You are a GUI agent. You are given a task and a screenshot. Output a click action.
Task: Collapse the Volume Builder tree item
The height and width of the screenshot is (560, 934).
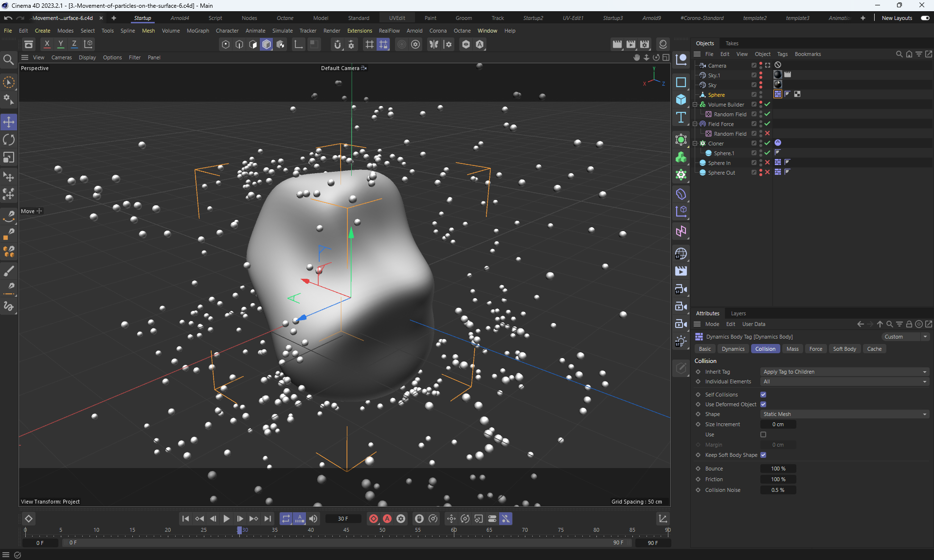click(x=695, y=105)
